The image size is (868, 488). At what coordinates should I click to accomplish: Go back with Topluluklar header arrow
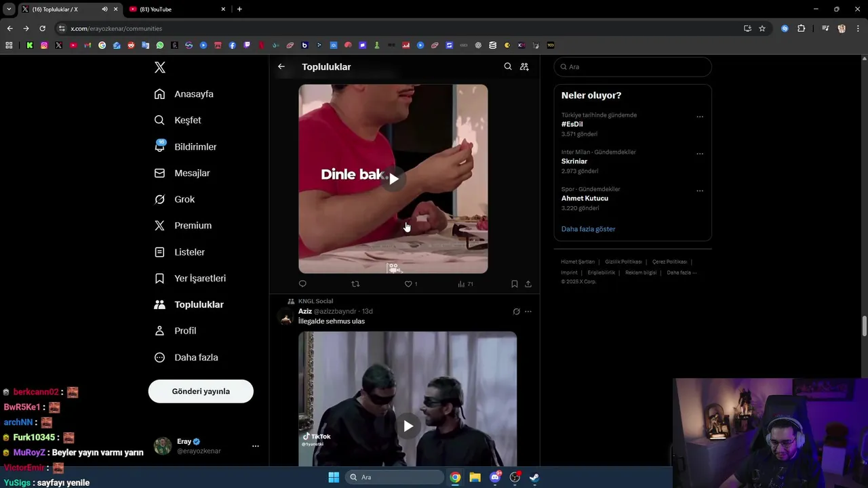point(281,66)
